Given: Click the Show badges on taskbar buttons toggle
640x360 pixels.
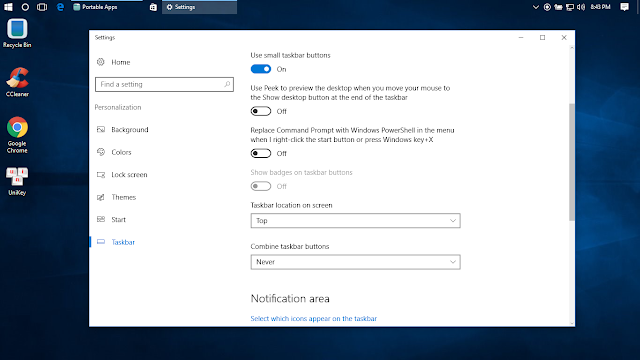Looking at the screenshot, I should 261,186.
